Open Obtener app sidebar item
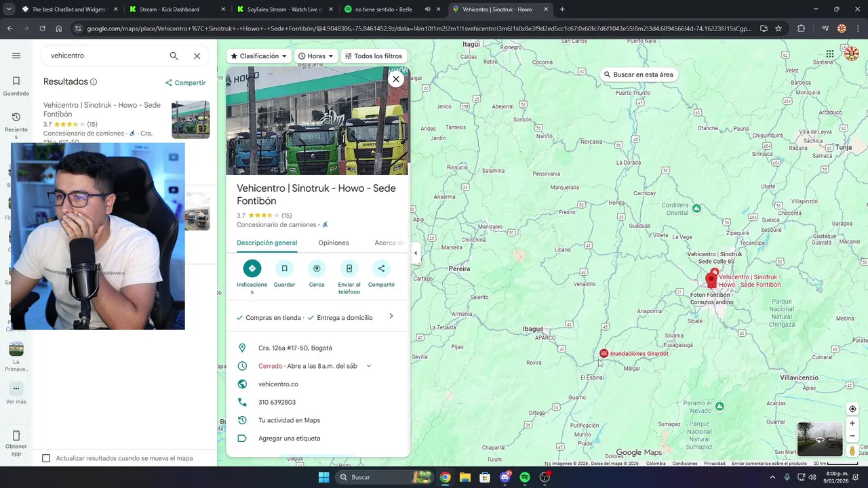This screenshot has width=868, height=488. 16,443
